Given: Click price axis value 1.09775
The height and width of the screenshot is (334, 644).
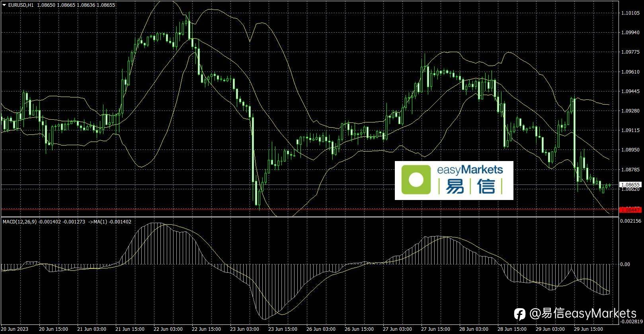Looking at the screenshot, I should pos(630,52).
